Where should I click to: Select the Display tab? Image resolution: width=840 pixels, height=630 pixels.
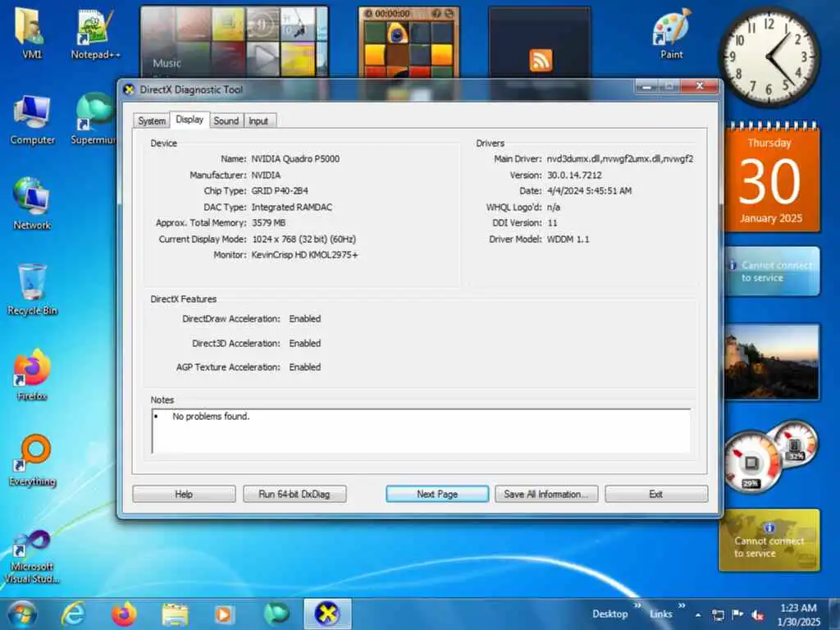tap(189, 120)
